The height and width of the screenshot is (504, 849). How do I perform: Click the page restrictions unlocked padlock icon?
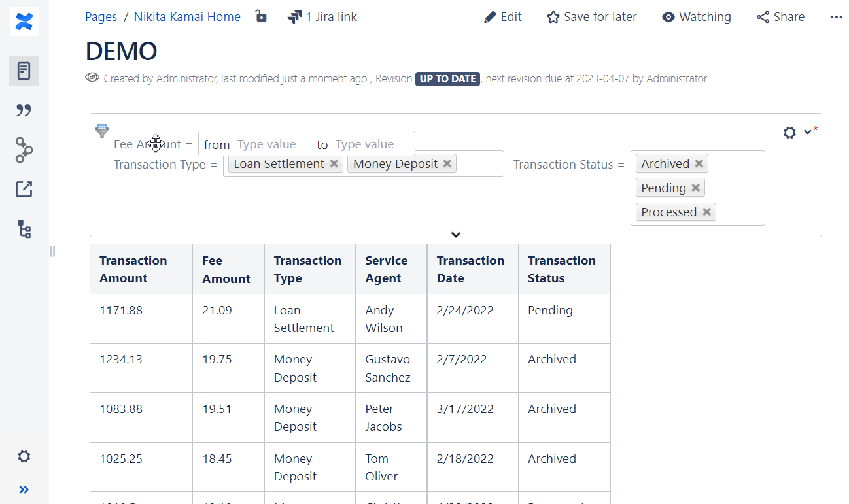pyautogui.click(x=261, y=16)
